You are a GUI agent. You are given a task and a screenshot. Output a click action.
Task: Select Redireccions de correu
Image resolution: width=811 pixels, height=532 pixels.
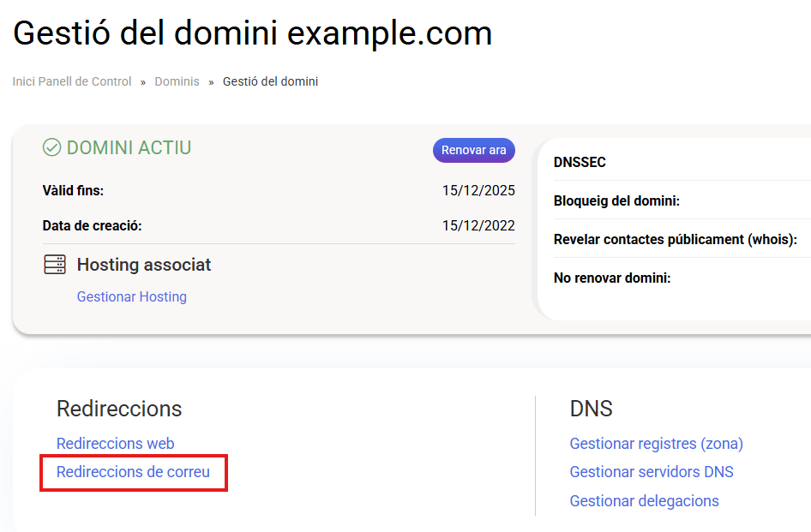133,472
